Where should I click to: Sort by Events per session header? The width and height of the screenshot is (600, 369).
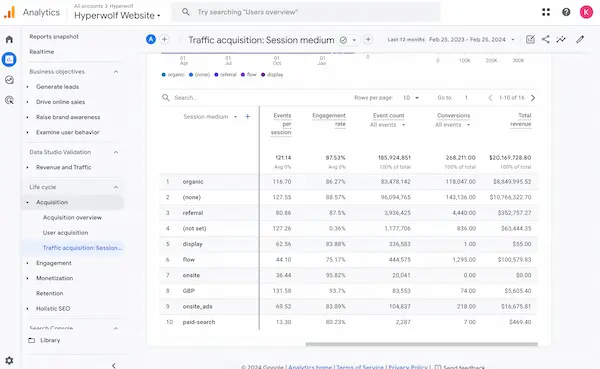pyautogui.click(x=281, y=124)
